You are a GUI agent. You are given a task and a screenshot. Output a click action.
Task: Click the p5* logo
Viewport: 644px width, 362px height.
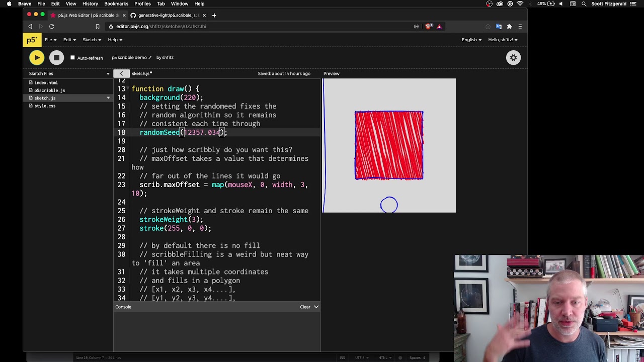point(32,40)
